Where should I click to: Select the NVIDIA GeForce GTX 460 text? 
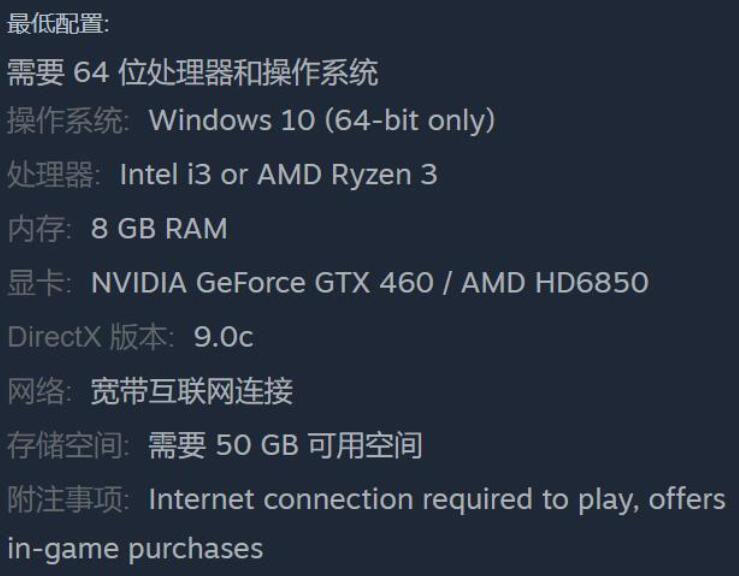(x=262, y=283)
